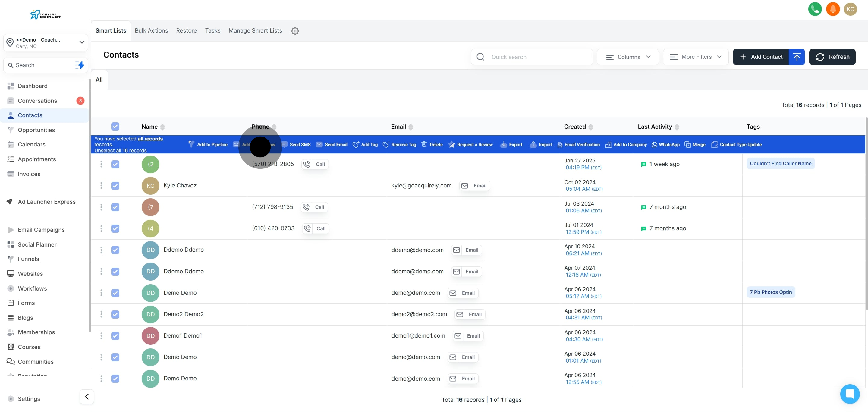This screenshot has height=412, width=868.
Task: Open the chat widget bubble
Action: click(x=850, y=394)
